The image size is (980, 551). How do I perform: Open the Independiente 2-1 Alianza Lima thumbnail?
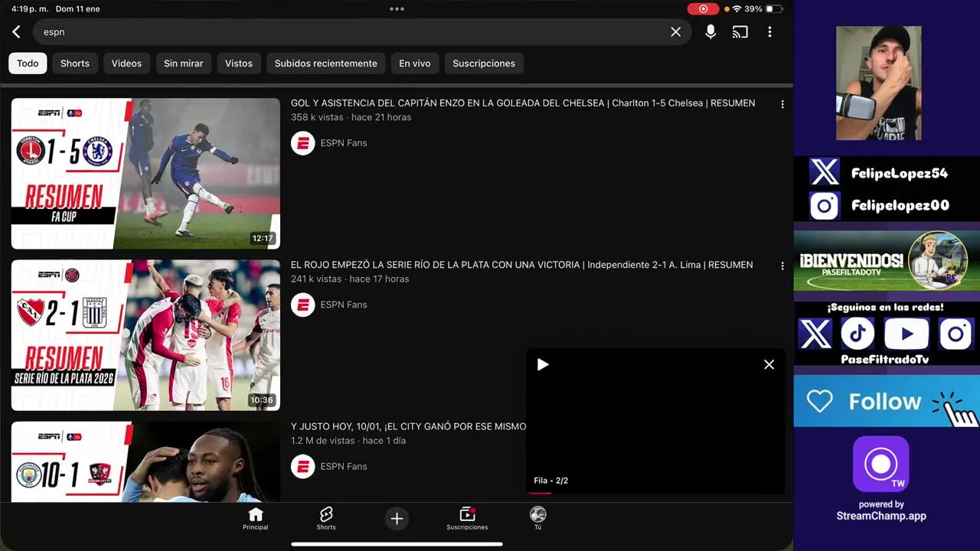click(145, 335)
